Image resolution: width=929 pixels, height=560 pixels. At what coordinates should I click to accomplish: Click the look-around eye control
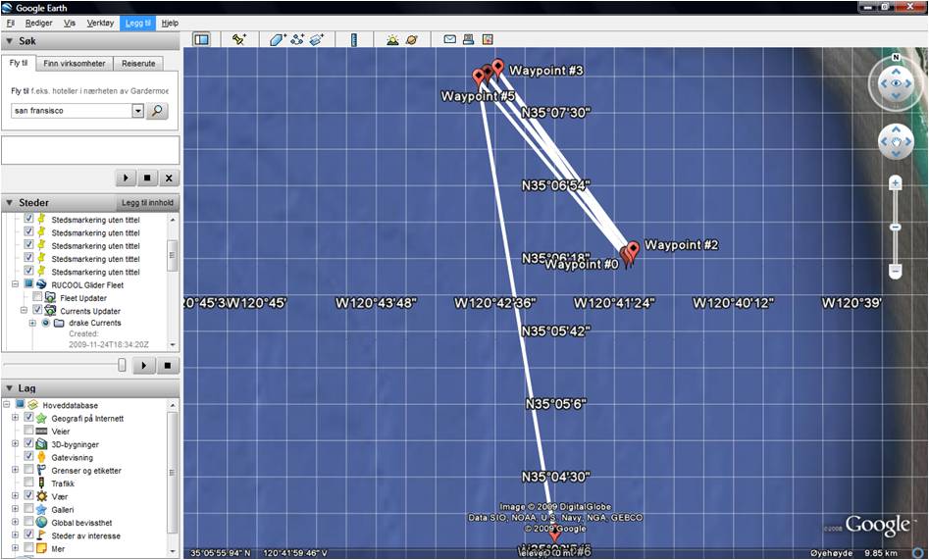896,83
